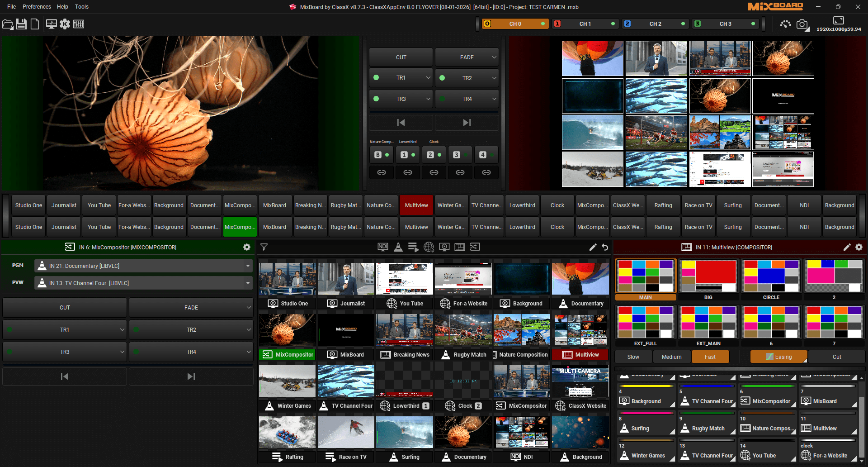Select the Rugby Match input thumbnail
Viewport: 868px width, 467px height.
pos(463,330)
